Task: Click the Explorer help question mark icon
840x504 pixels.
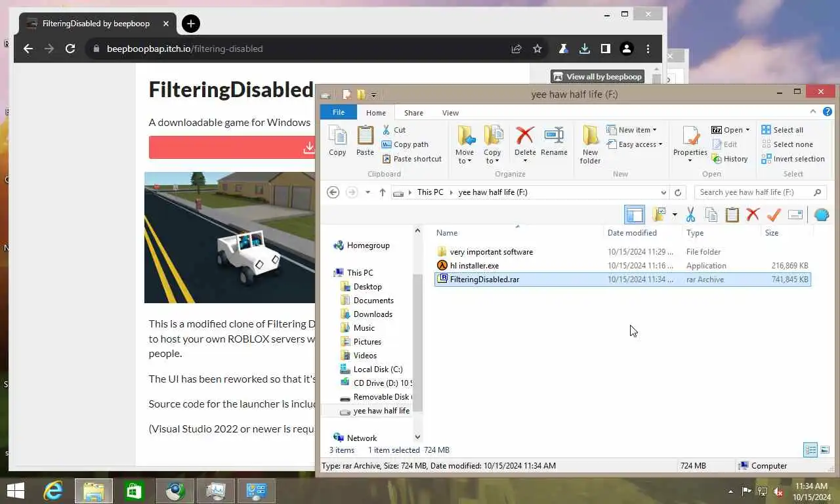Action: 828,112
